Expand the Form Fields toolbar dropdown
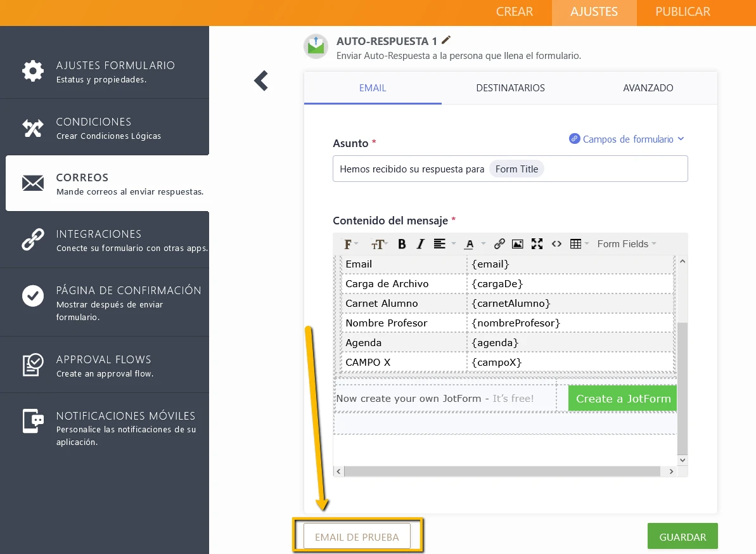Image resolution: width=756 pixels, height=554 pixels. click(x=626, y=244)
